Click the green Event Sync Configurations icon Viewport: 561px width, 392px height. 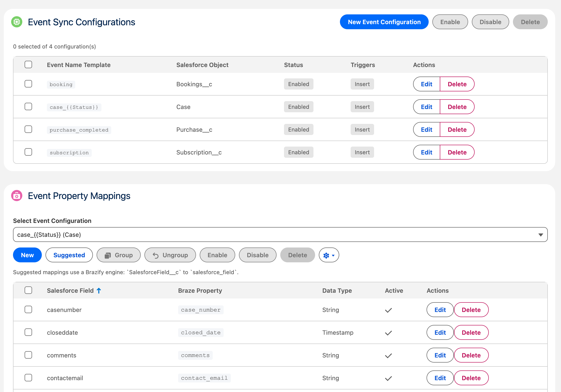click(17, 22)
